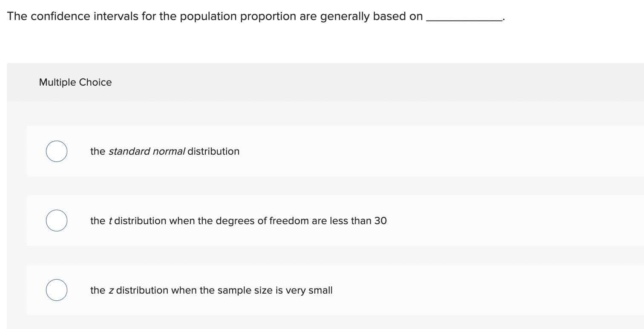This screenshot has width=644, height=329.
Task: Click the second answer option row
Action: click(298, 220)
